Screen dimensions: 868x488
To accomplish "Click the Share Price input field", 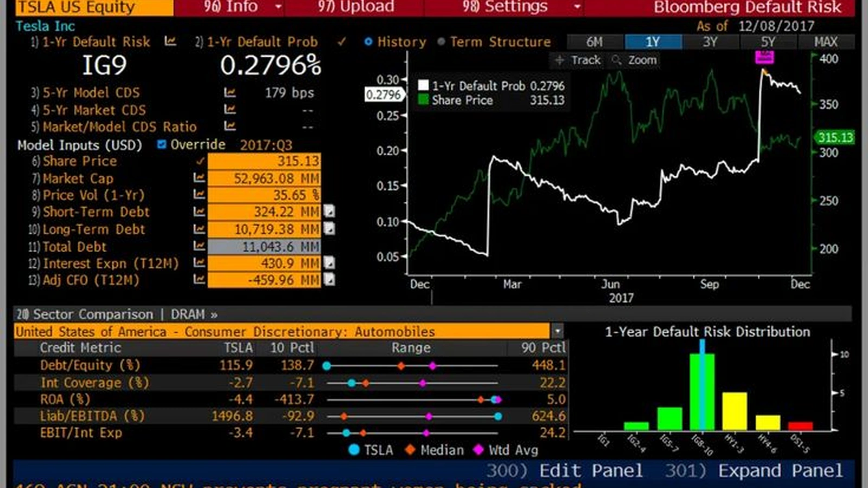I will click(264, 161).
